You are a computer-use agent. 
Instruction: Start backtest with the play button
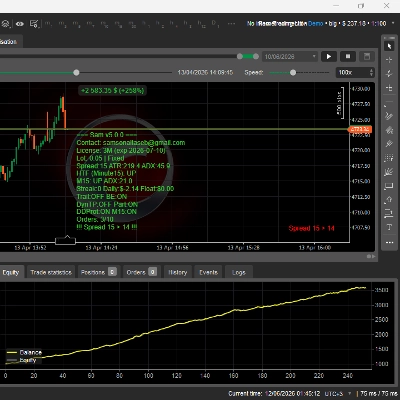click(x=329, y=56)
